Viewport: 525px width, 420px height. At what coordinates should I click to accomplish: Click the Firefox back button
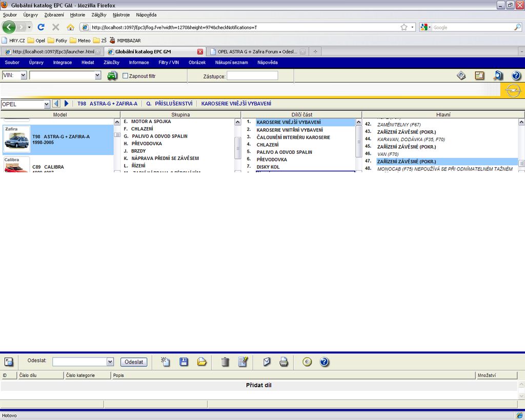[x=9, y=27]
